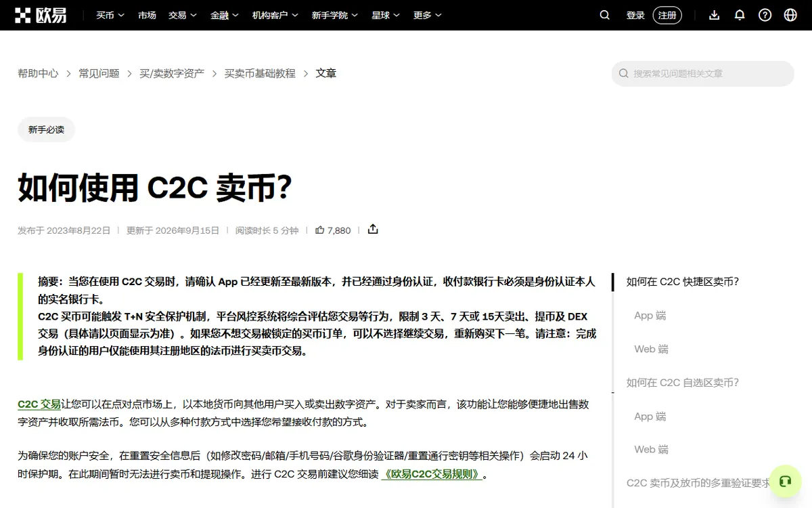Expand the 金融 dropdown menu
812x508 pixels.
tap(225, 15)
